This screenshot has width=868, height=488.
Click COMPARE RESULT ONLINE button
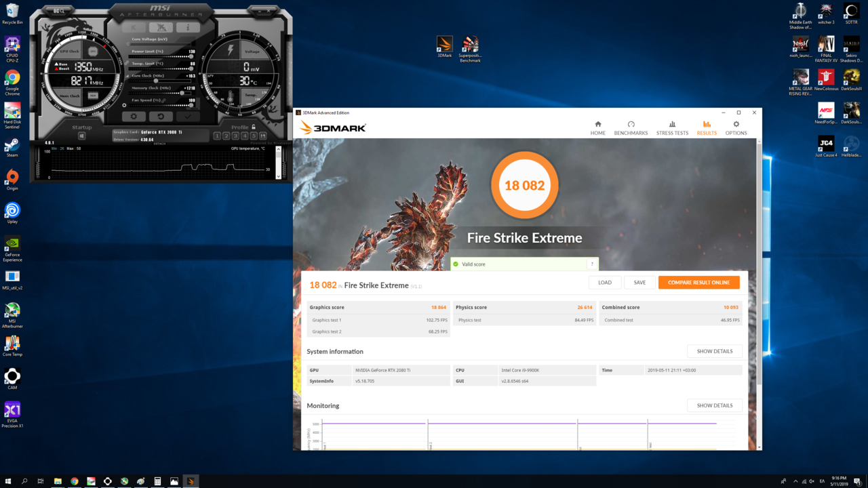point(698,283)
